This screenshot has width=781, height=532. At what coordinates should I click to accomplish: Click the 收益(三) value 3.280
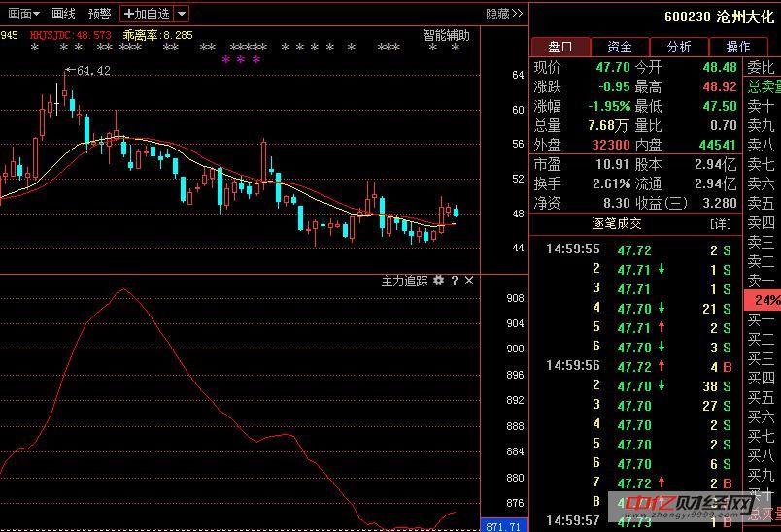click(x=720, y=203)
